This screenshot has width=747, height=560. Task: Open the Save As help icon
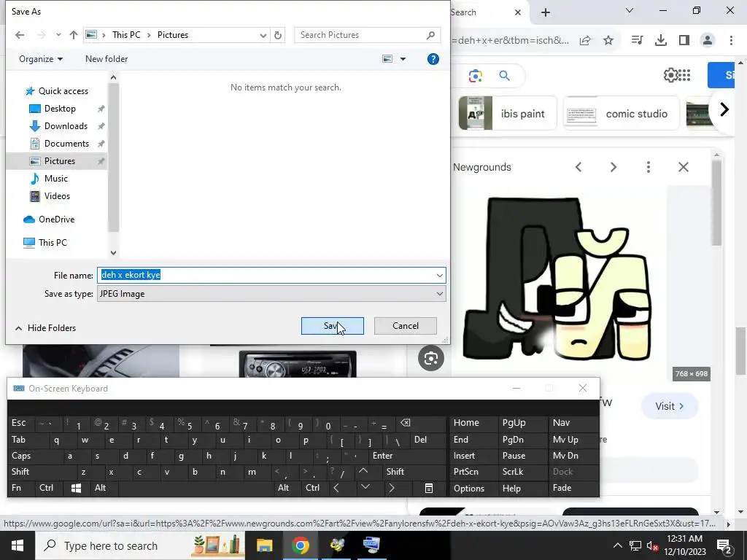click(x=433, y=59)
